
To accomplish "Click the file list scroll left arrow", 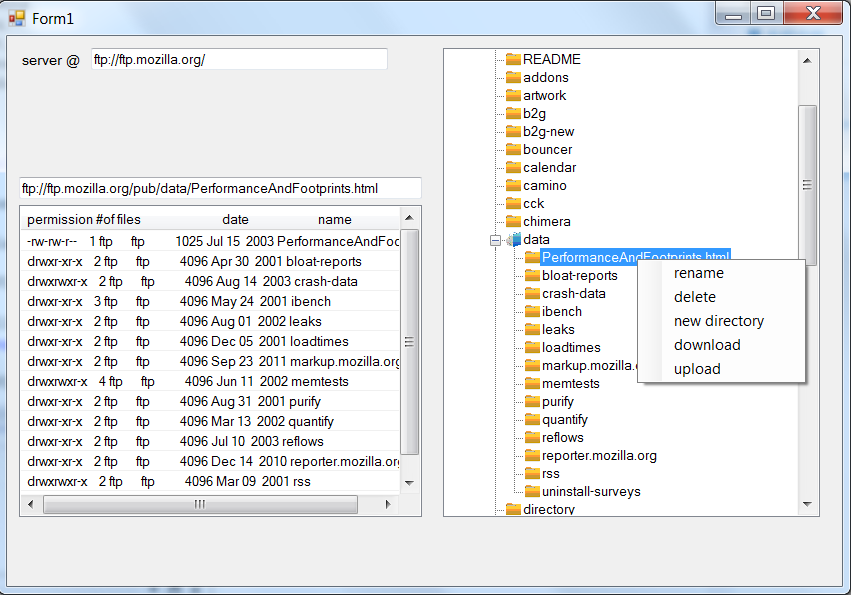I will coord(31,504).
